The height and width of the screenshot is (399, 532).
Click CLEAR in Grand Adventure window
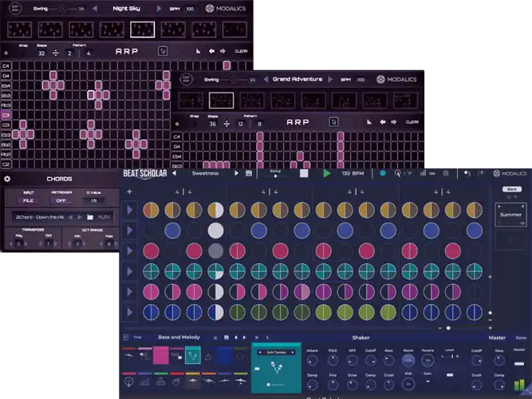coord(412,122)
